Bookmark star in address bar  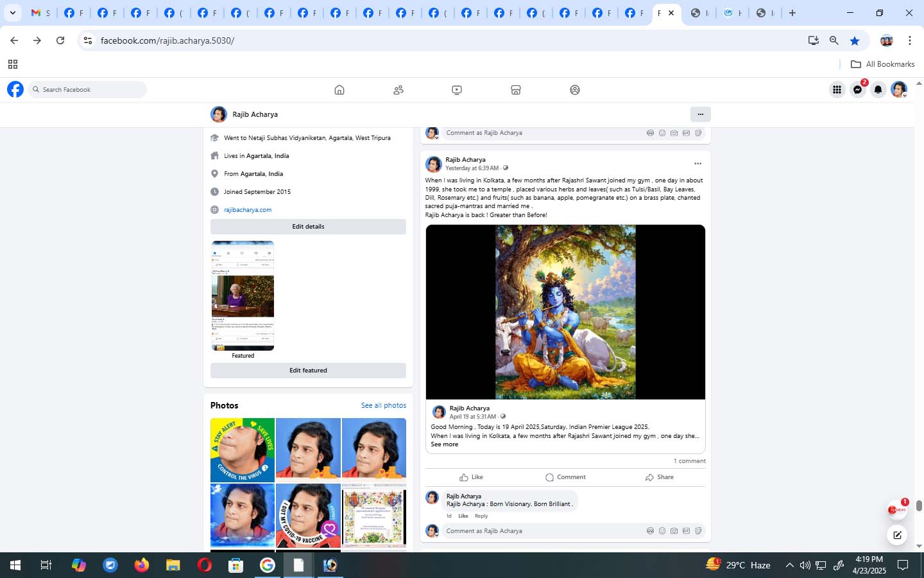coord(855,40)
